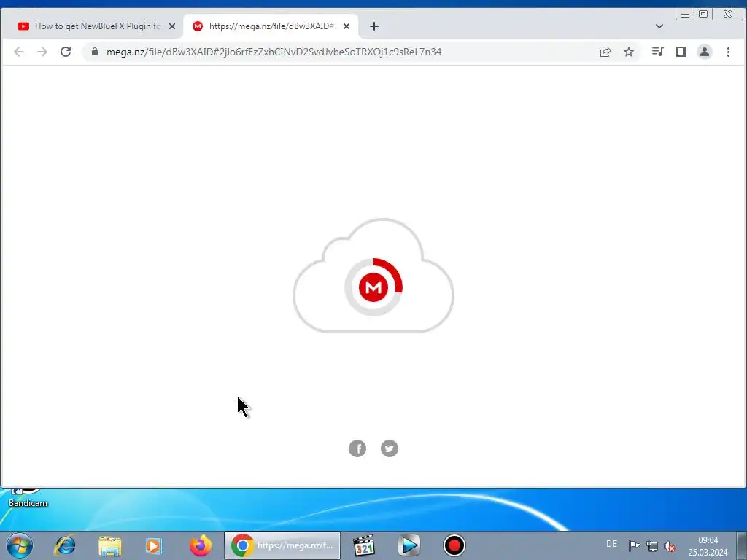Toggle Chrome side panel
Image resolution: width=747 pixels, height=560 pixels.
click(681, 52)
